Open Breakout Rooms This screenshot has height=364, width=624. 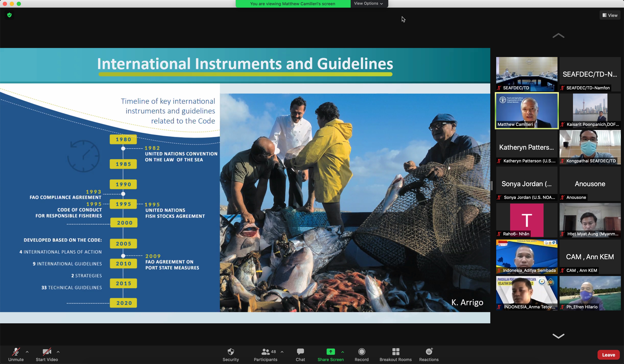click(395, 354)
